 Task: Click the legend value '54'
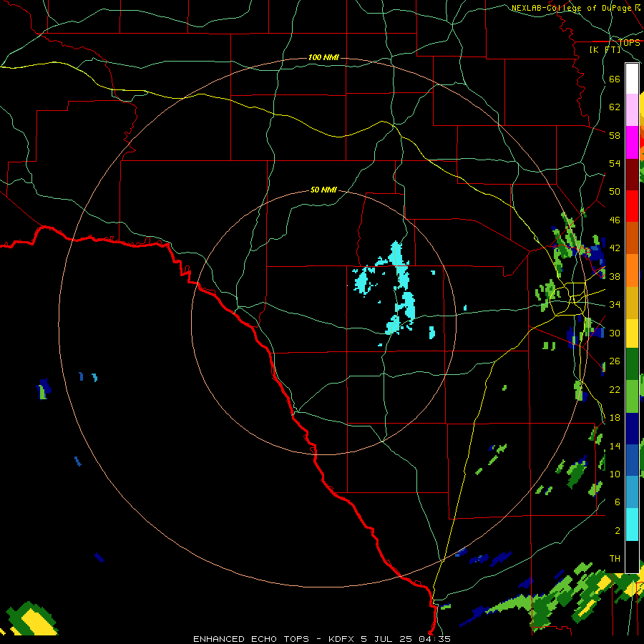pyautogui.click(x=615, y=163)
